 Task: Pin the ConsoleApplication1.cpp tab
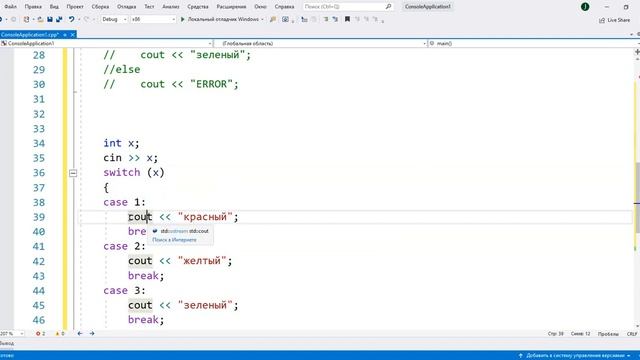65,35
